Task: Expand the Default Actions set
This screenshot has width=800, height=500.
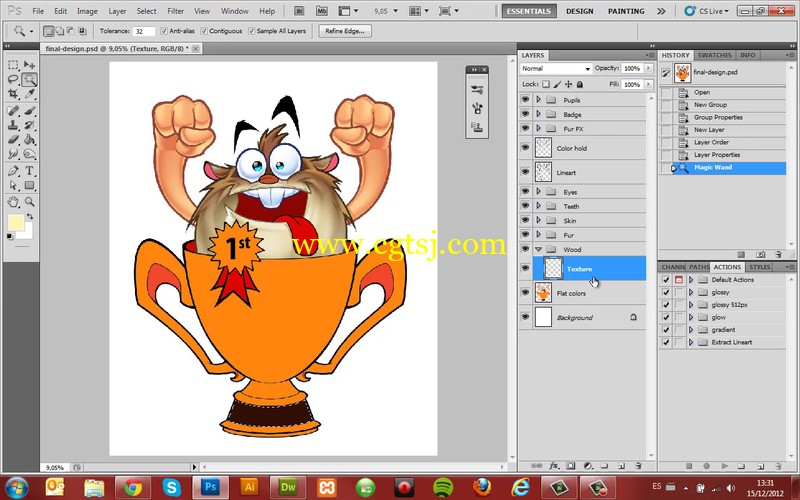Action: pos(691,280)
